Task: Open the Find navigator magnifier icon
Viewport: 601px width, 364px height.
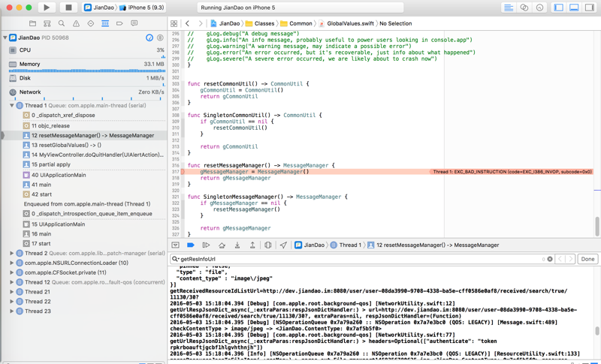Action: pyautogui.click(x=62, y=23)
